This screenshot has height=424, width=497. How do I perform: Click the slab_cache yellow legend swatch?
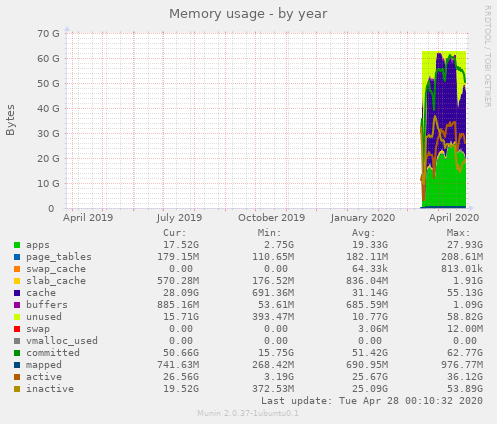(17, 281)
